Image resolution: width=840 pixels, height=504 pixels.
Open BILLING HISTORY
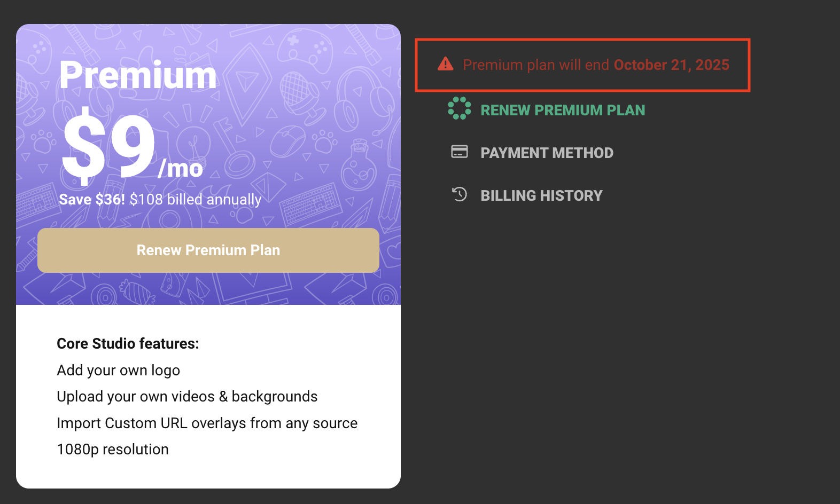pyautogui.click(x=541, y=195)
